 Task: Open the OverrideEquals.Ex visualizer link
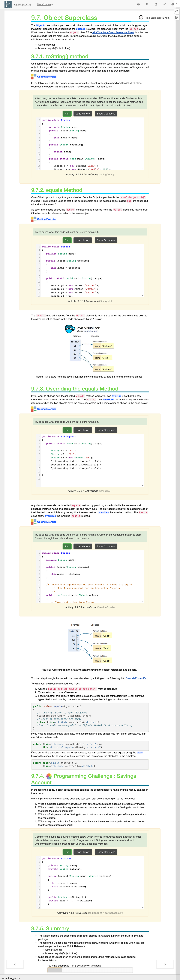click(136, 678)
